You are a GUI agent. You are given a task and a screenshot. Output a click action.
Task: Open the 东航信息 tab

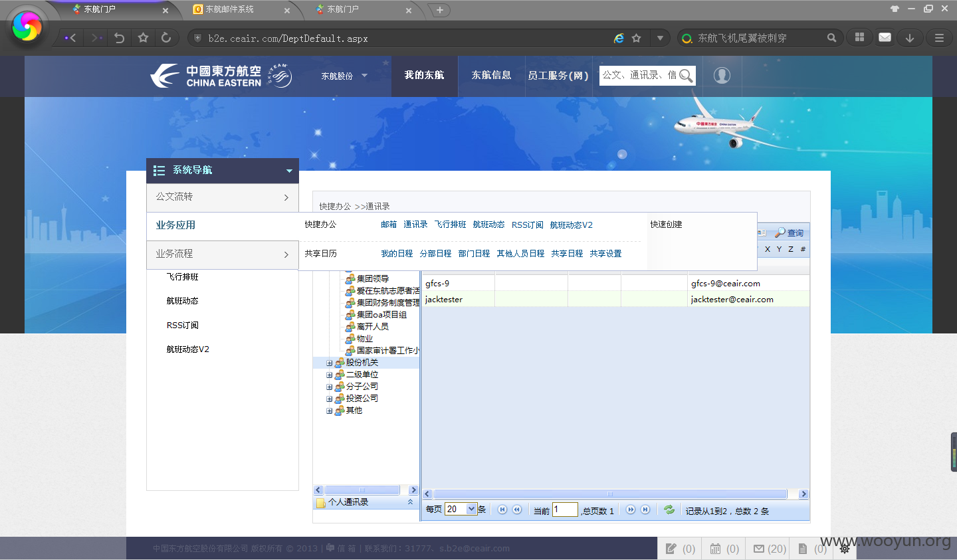pos(492,75)
